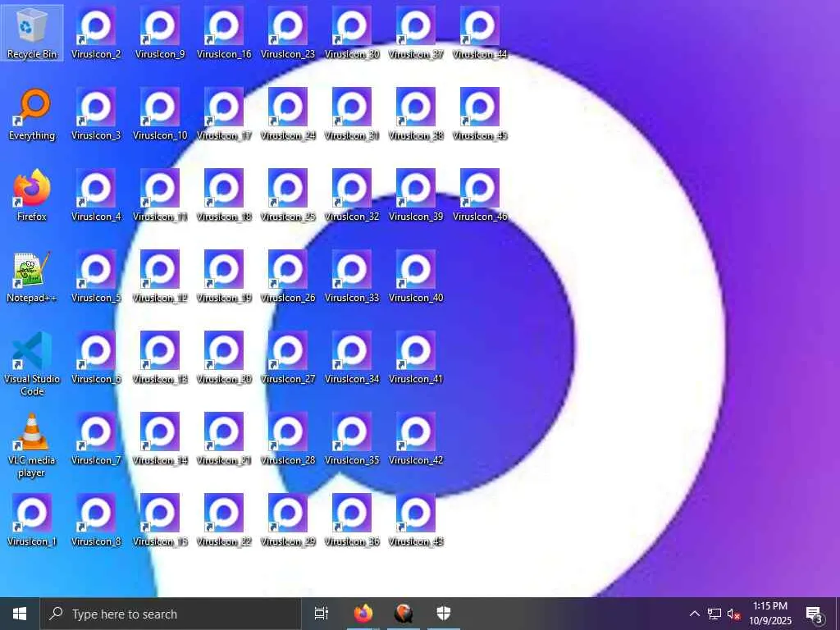Click the VirusIcon_5 shortcut

96,277
